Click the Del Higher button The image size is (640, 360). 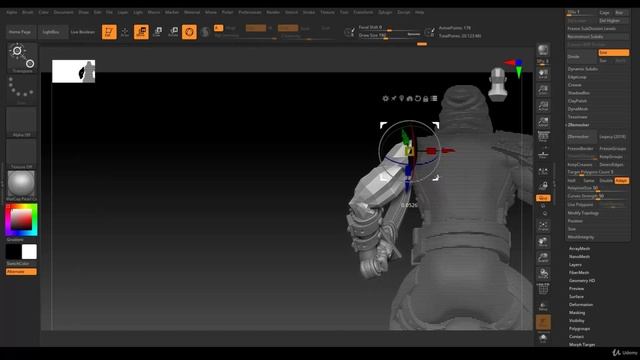click(613, 20)
